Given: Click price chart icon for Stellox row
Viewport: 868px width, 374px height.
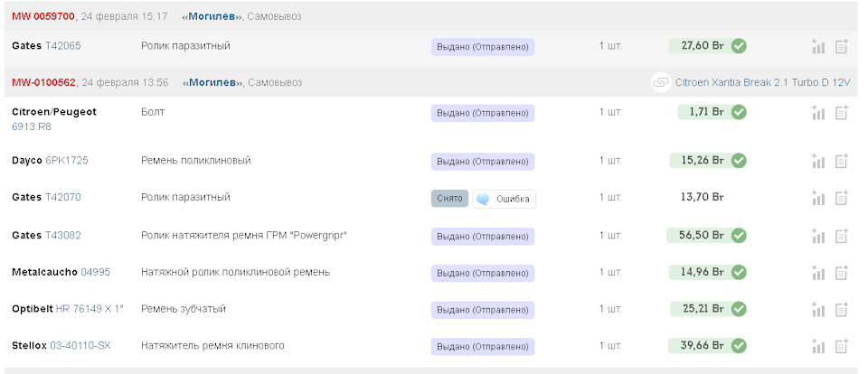Looking at the screenshot, I should (819, 346).
